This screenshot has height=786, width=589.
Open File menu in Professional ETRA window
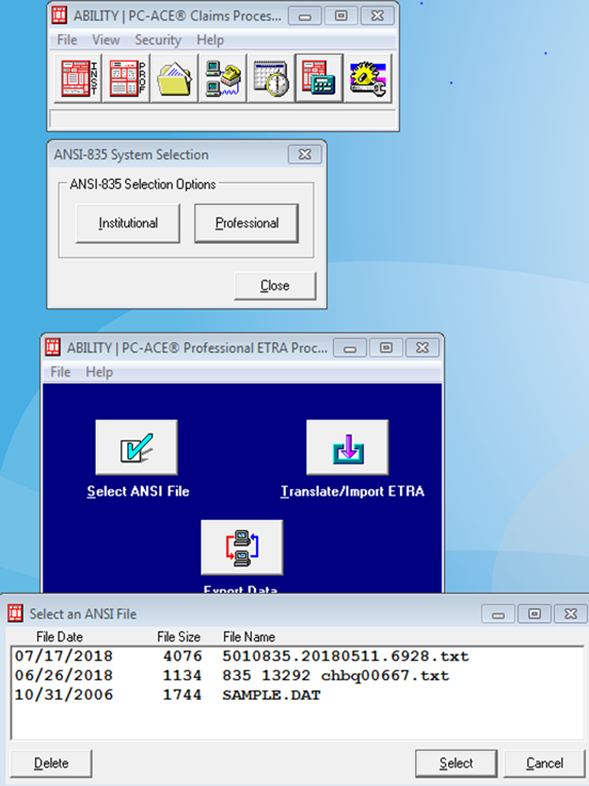tap(61, 372)
